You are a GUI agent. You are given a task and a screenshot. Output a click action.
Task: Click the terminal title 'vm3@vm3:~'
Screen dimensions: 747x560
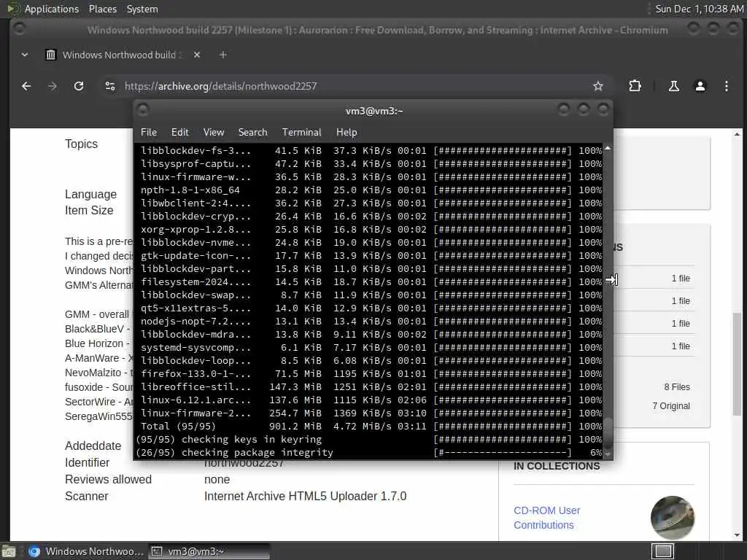tap(374, 111)
